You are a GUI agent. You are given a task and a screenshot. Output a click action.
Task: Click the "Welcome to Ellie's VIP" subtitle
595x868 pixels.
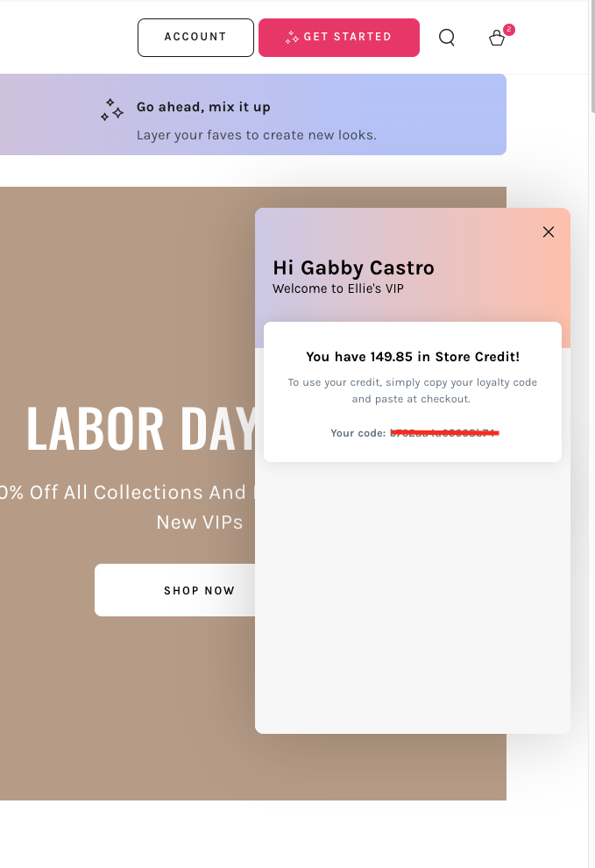pos(338,288)
